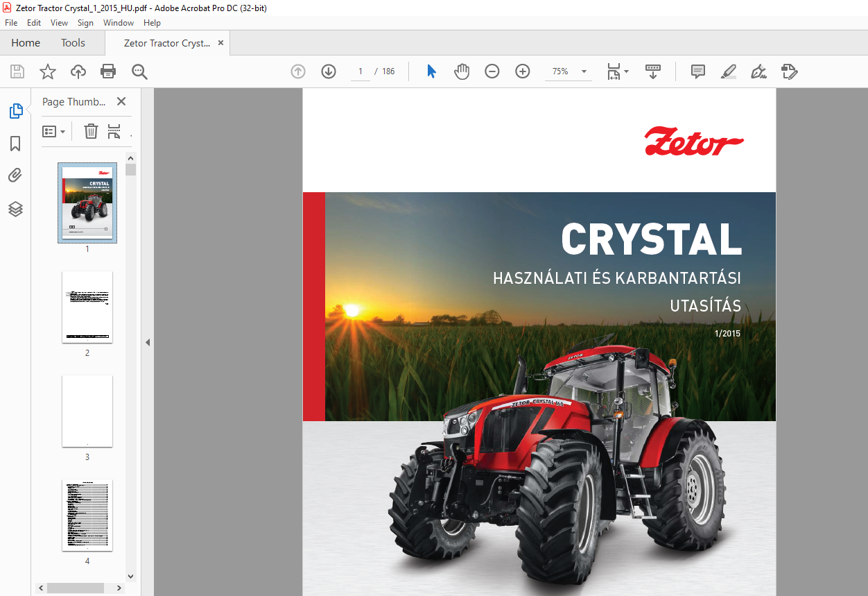The image size is (868, 596).
Task: Open the Sign document pen tool
Action: click(x=758, y=71)
